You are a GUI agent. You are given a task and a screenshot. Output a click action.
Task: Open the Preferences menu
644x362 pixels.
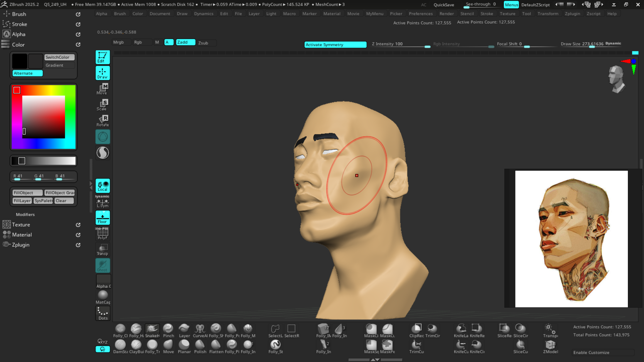point(420,14)
